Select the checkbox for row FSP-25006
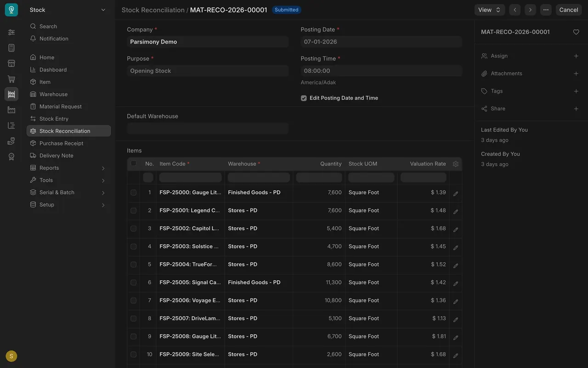The height and width of the screenshot is (368, 588). [x=134, y=300]
